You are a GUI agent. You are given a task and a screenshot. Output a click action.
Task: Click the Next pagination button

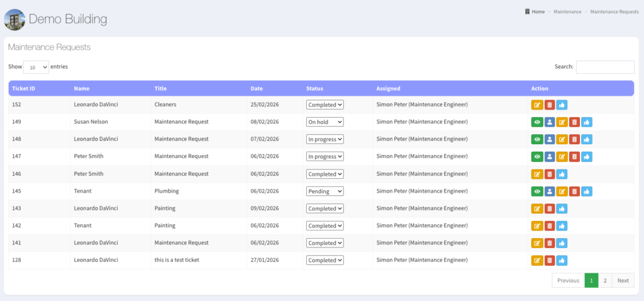tap(623, 281)
